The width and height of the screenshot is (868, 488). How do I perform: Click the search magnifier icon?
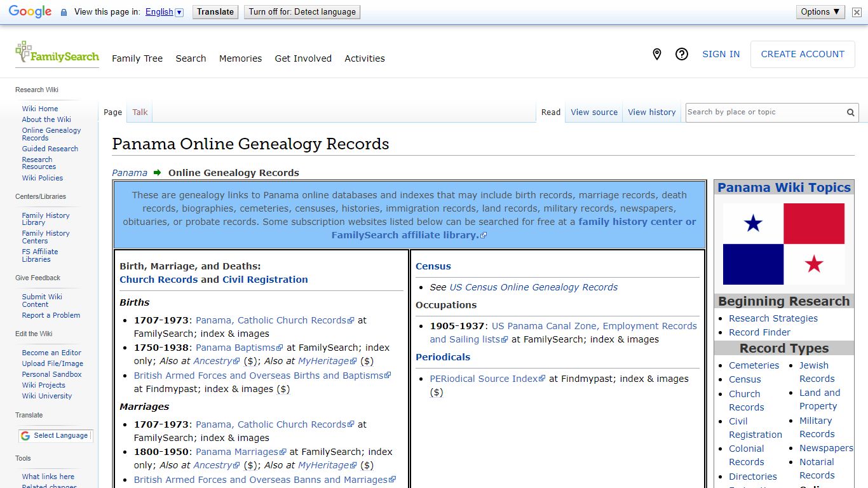point(850,112)
